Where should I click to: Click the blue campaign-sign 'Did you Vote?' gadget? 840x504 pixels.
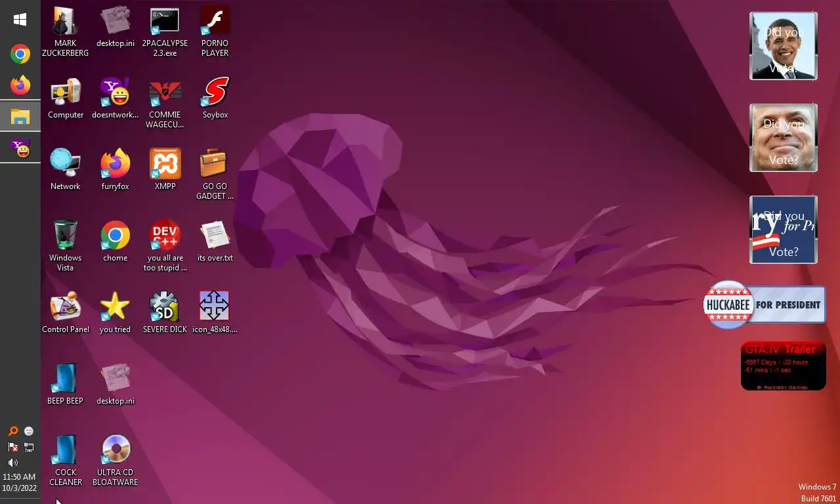pyautogui.click(x=784, y=230)
